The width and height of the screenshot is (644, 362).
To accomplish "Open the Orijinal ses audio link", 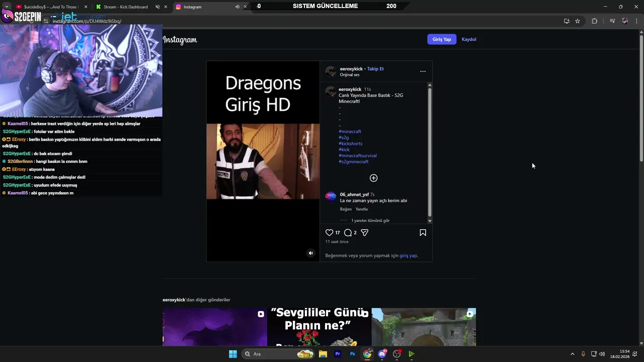I will click(x=350, y=75).
